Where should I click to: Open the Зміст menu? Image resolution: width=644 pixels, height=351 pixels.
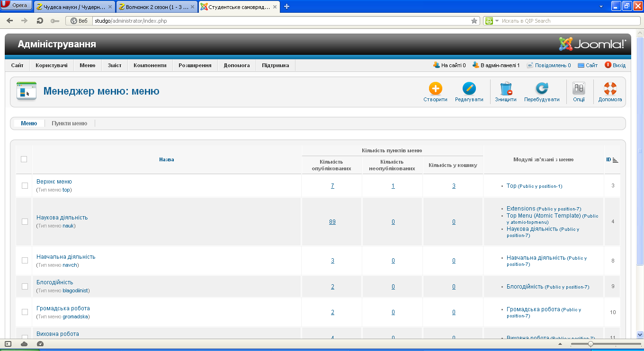115,65
